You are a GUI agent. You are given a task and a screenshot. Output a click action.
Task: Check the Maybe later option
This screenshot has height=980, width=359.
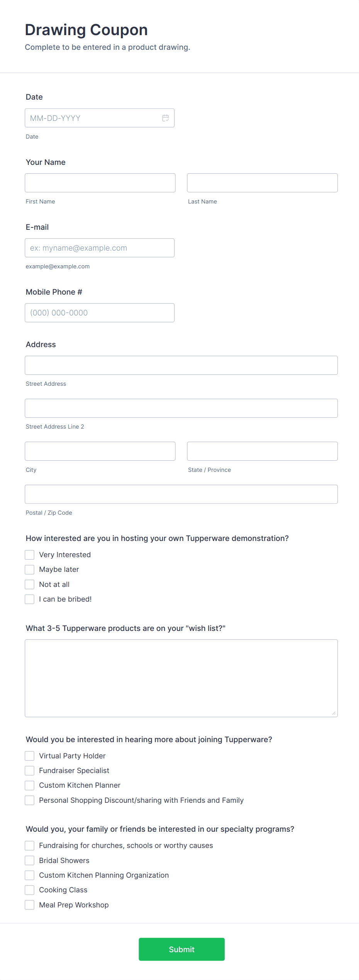click(x=29, y=569)
